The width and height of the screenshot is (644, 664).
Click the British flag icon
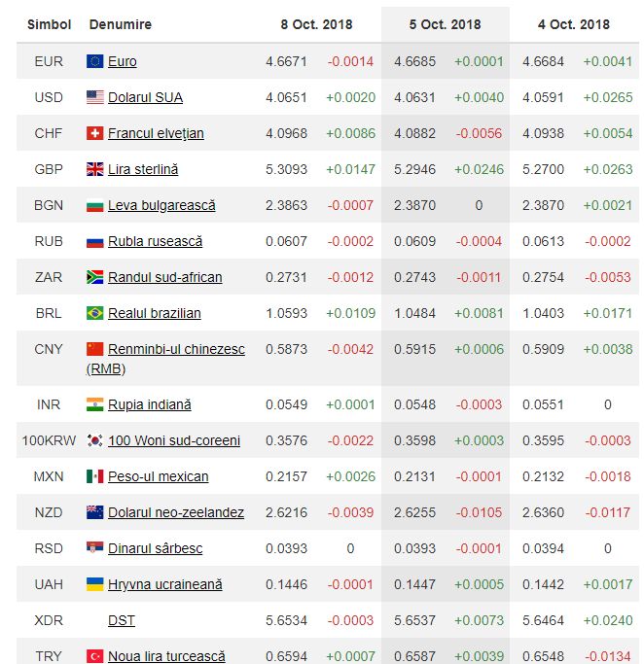click(x=95, y=169)
